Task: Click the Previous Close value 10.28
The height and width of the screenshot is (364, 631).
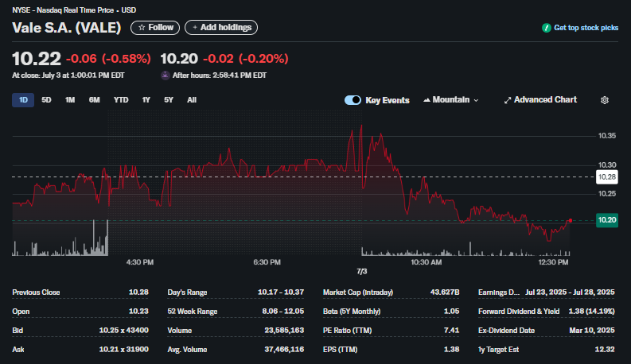Action: [138, 292]
